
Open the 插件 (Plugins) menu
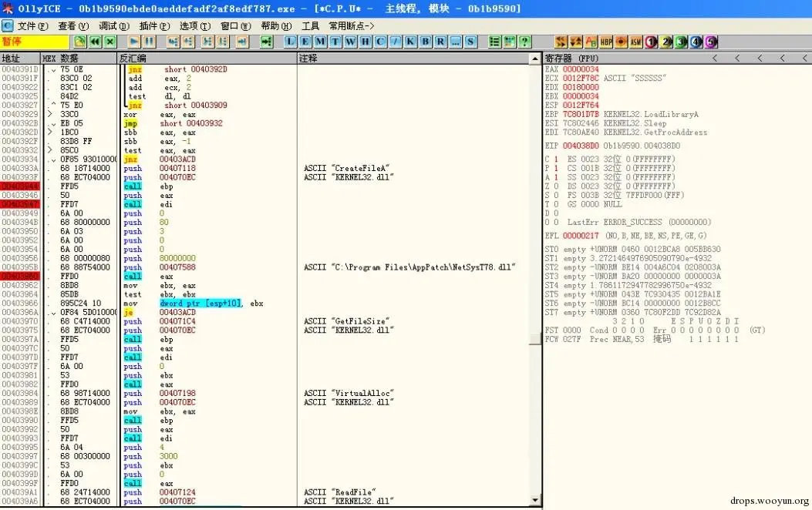154,26
